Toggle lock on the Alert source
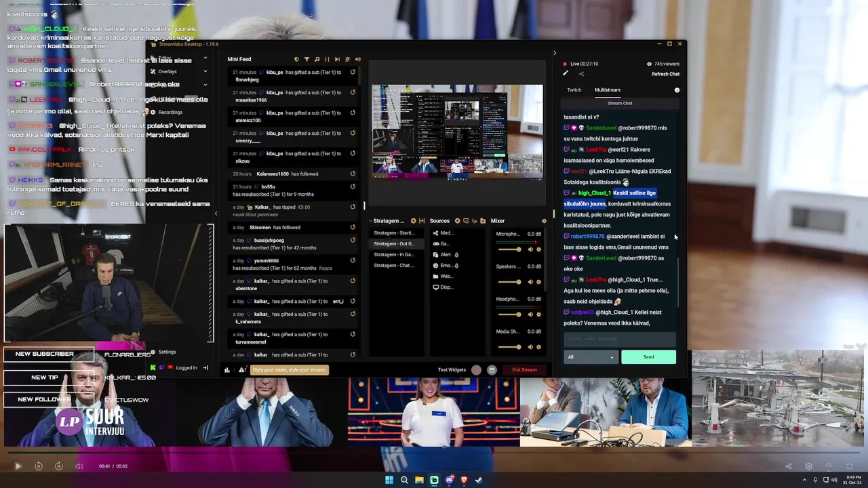Image resolution: width=868 pixels, height=488 pixels. pyautogui.click(x=456, y=255)
